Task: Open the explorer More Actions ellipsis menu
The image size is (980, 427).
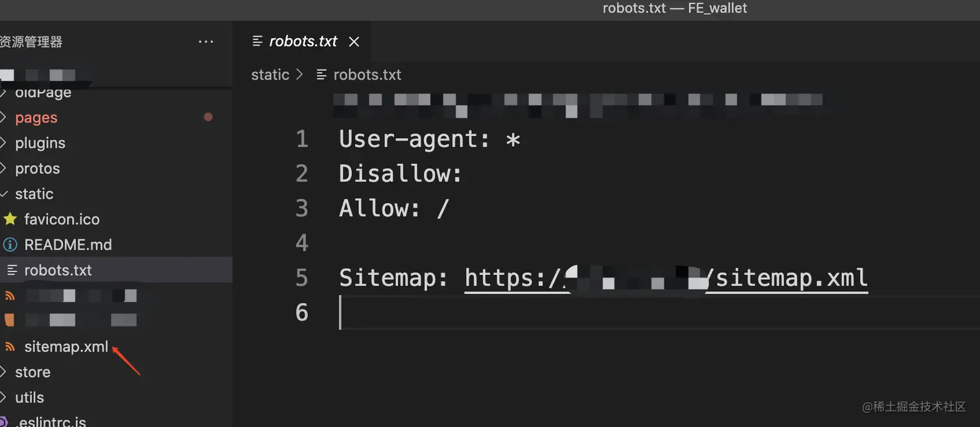Action: pyautogui.click(x=205, y=42)
